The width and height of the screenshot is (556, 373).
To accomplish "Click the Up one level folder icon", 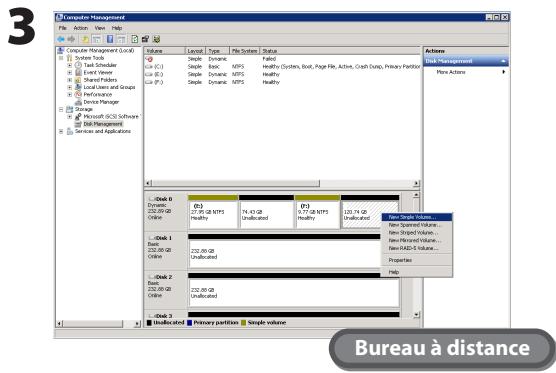I will point(85,39).
